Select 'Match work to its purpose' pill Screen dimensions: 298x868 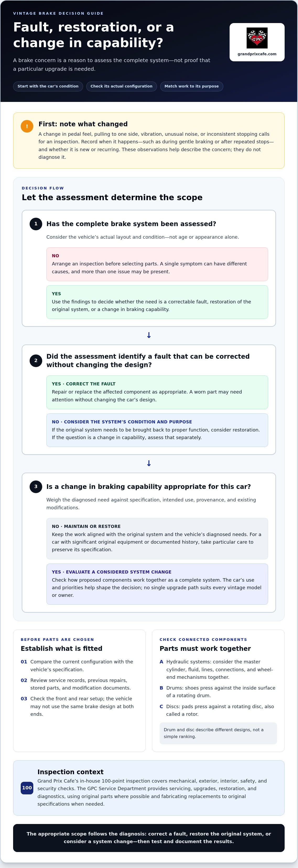pyautogui.click(x=192, y=86)
